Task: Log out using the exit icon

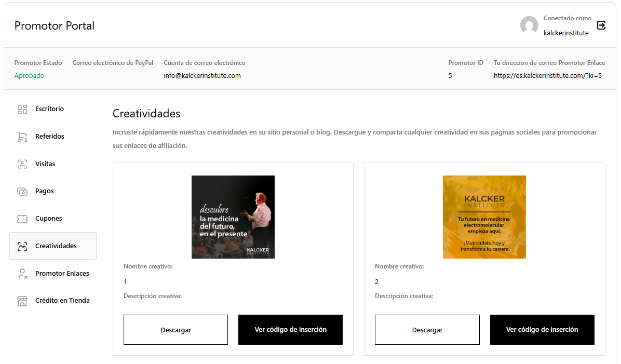Action: click(x=601, y=25)
